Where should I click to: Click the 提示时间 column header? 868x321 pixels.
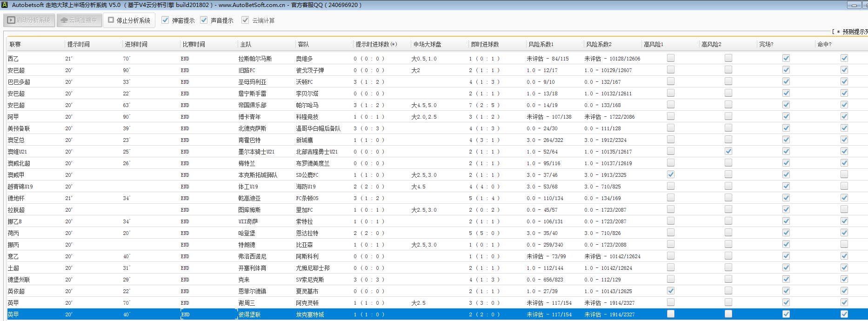coord(78,44)
